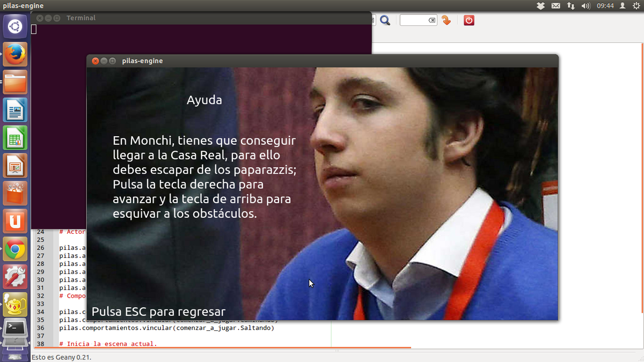
Task: Open the network connections indicator
Action: click(x=570, y=6)
